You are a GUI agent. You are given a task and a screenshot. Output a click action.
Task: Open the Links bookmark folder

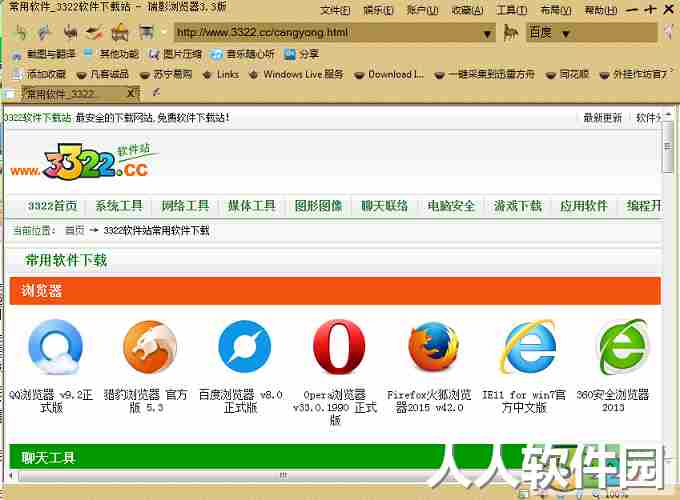coord(221,74)
